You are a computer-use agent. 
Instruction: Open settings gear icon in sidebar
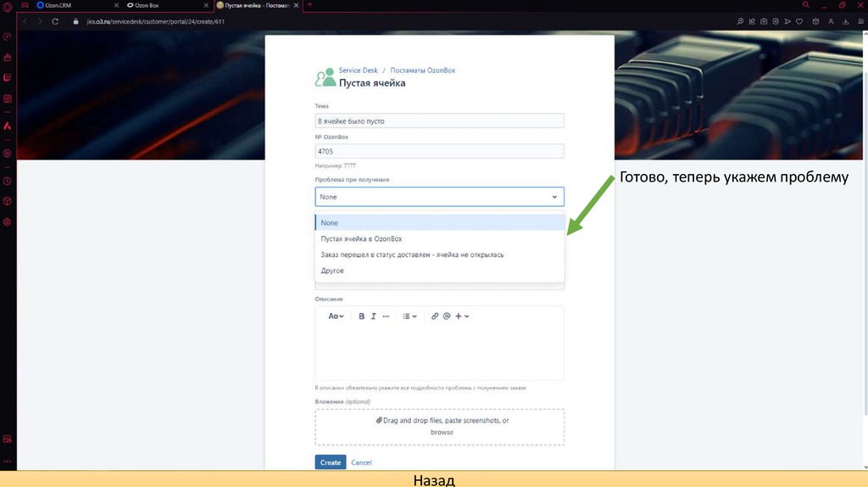[x=7, y=222]
